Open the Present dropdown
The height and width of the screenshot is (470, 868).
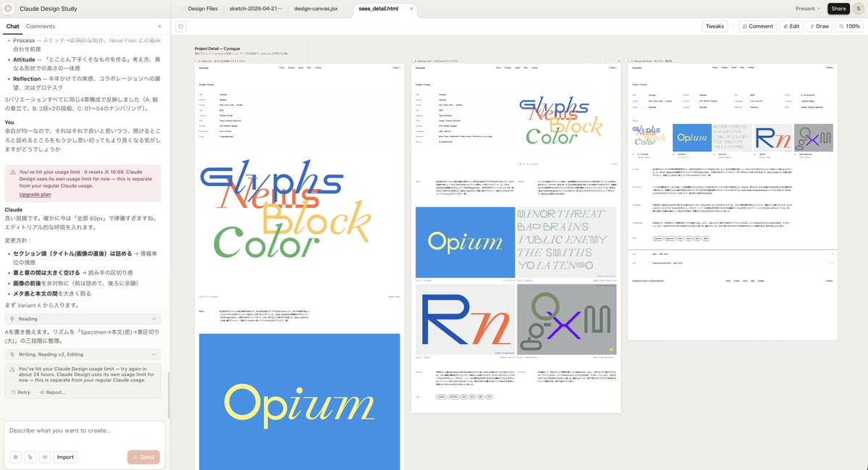[808, 8]
